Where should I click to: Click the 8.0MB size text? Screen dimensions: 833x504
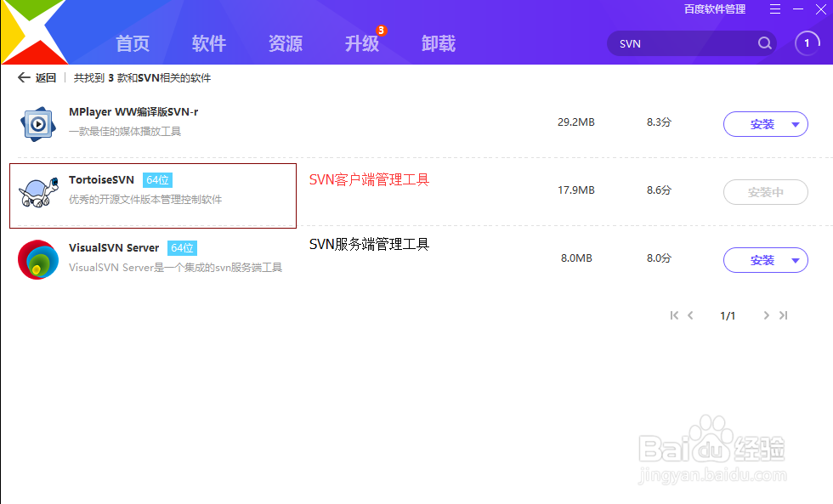point(576,258)
